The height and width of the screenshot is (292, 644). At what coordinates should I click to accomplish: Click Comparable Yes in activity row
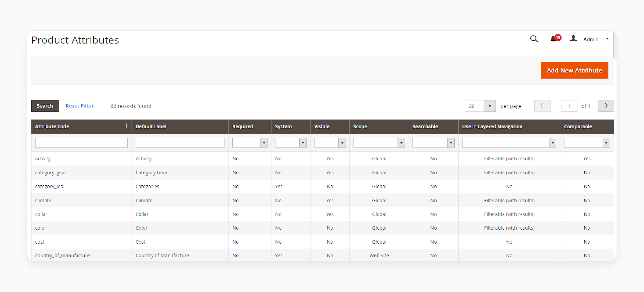(x=587, y=159)
